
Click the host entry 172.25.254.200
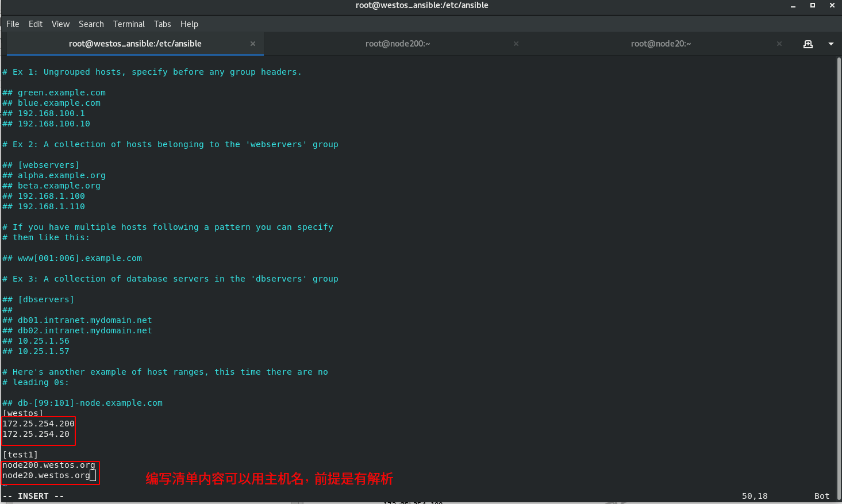39,424
